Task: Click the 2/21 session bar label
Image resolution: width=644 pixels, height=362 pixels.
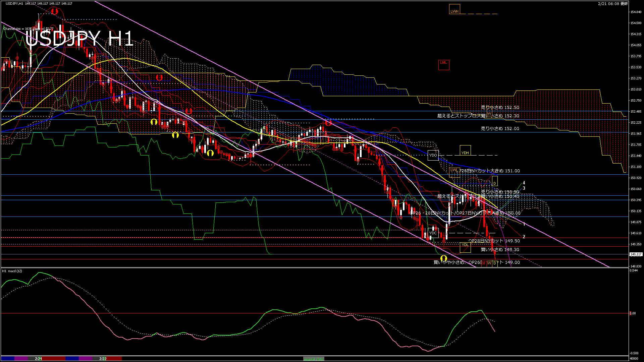Action: (x=39, y=359)
